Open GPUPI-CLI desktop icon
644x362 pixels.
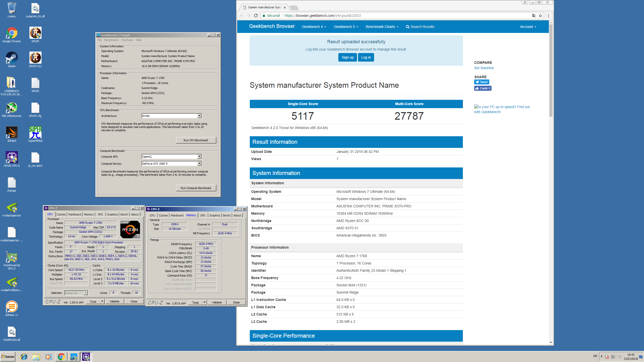[35, 60]
